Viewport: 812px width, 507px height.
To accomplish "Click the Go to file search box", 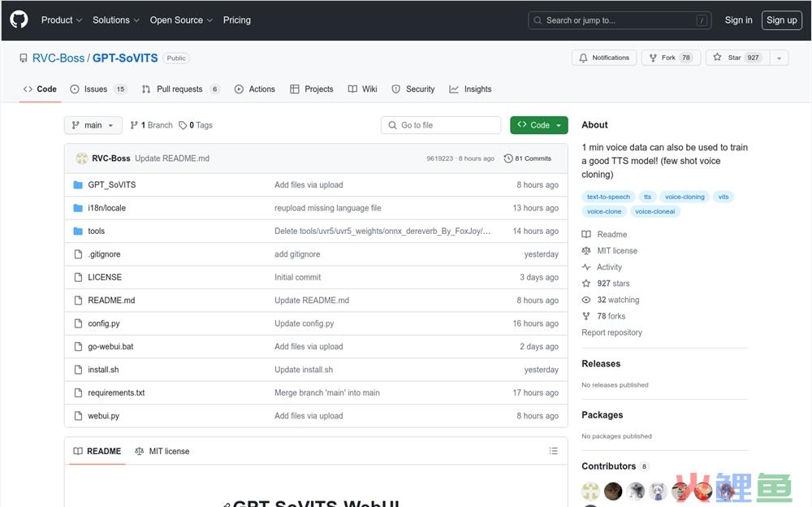I will 441,125.
